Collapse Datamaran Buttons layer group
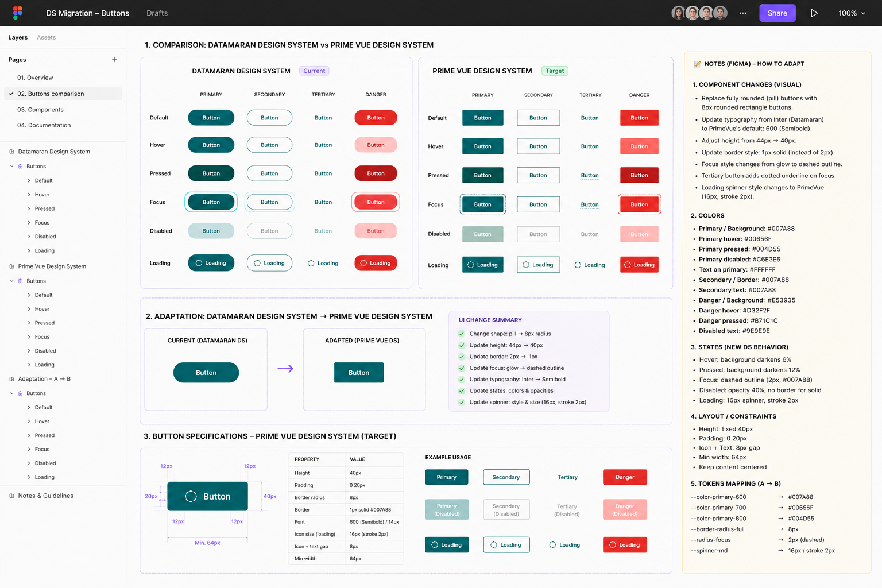882x588 pixels. (11, 166)
